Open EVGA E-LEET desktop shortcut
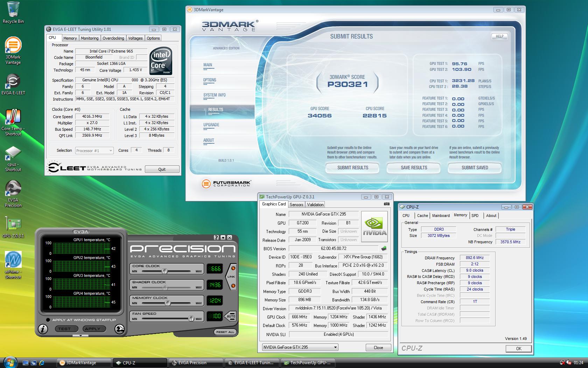Screen dimensions: 588x368 pyautogui.click(x=13, y=84)
